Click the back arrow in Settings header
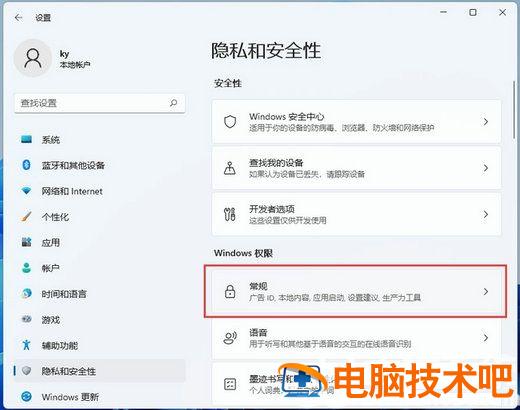Image resolution: width=520 pixels, height=410 pixels. (19, 18)
